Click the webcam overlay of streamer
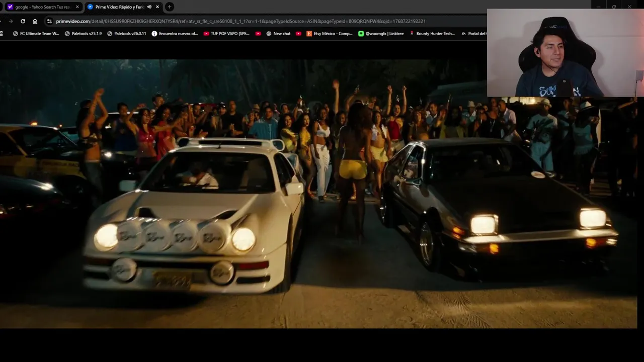The width and height of the screenshot is (644, 362). [566, 53]
